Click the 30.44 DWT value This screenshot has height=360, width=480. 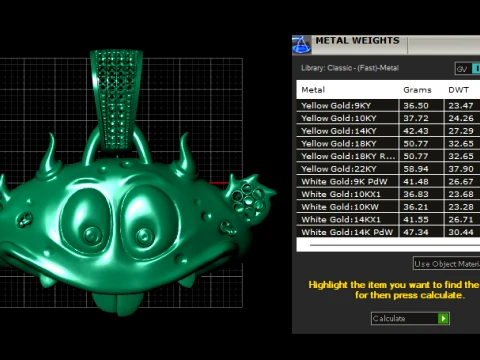pos(461,232)
